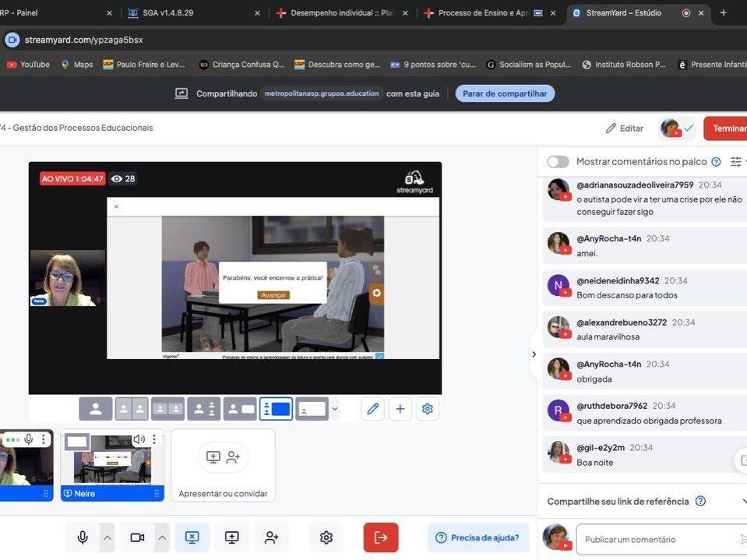Click comment from @ruthdebora7962

pos(646,414)
